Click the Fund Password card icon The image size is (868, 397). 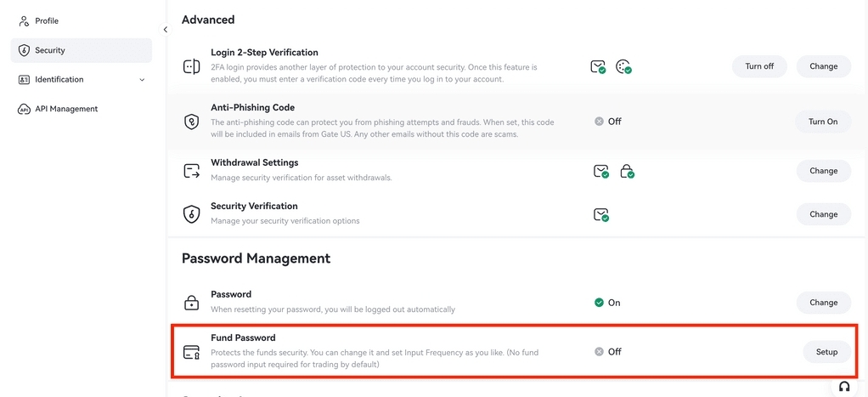(191, 352)
